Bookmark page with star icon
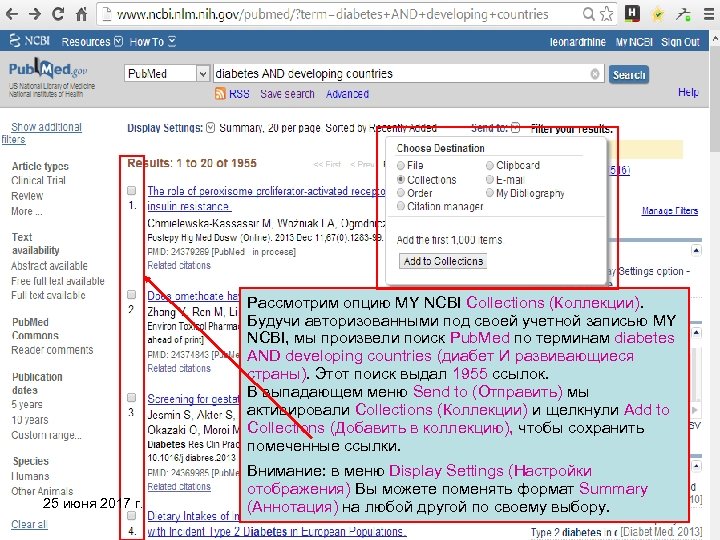The height and width of the screenshot is (540, 720). pos(607,14)
